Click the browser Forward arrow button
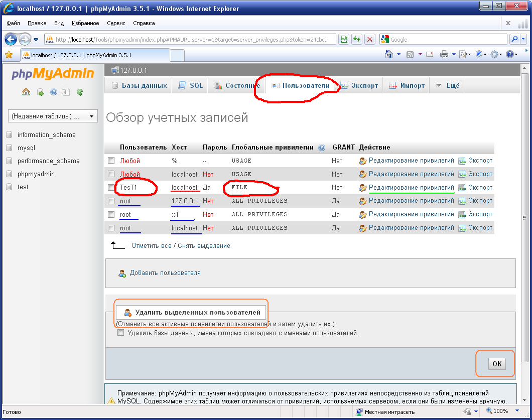The image size is (532, 420). click(25, 39)
